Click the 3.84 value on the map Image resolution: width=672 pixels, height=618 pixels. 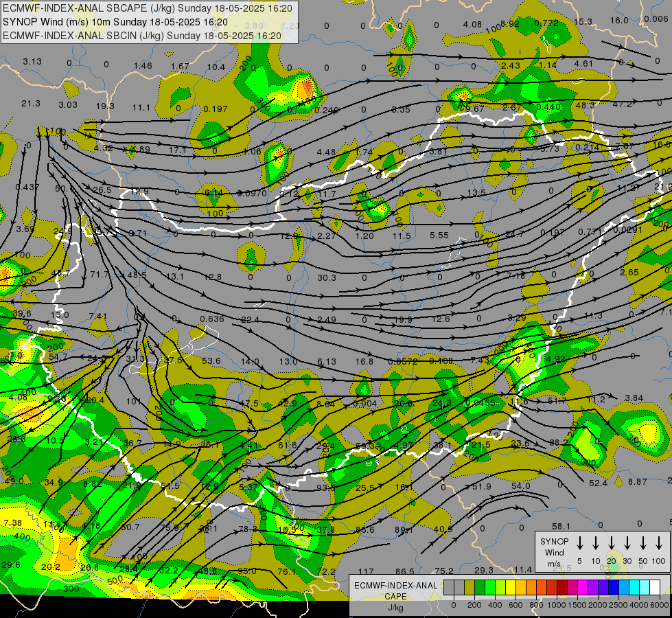pos(634,398)
